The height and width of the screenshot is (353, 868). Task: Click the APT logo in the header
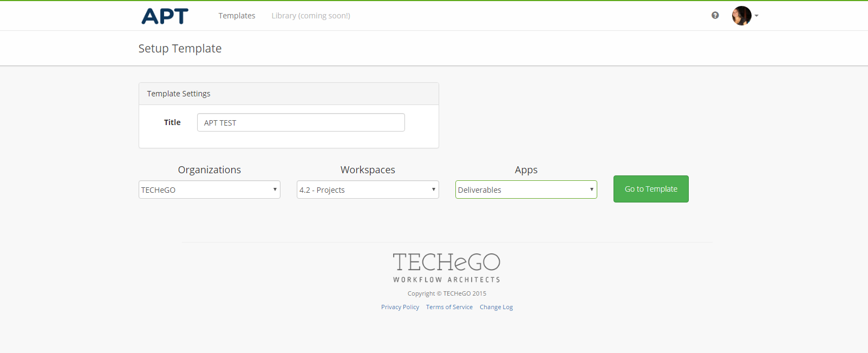coord(165,16)
